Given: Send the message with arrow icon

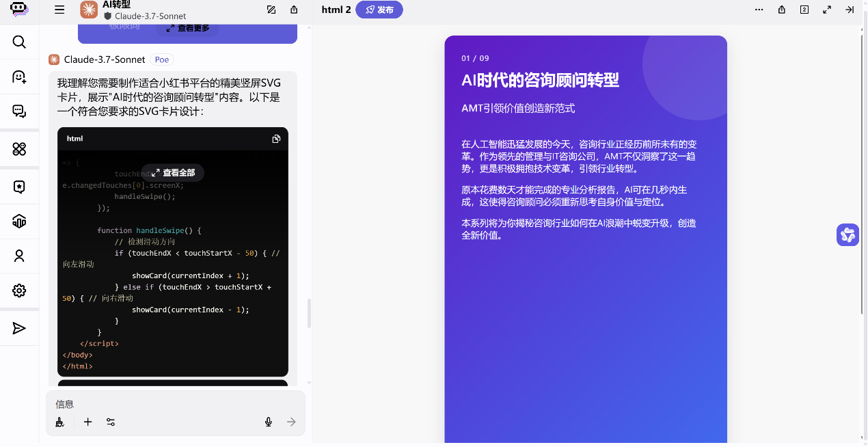Looking at the screenshot, I should [291, 422].
